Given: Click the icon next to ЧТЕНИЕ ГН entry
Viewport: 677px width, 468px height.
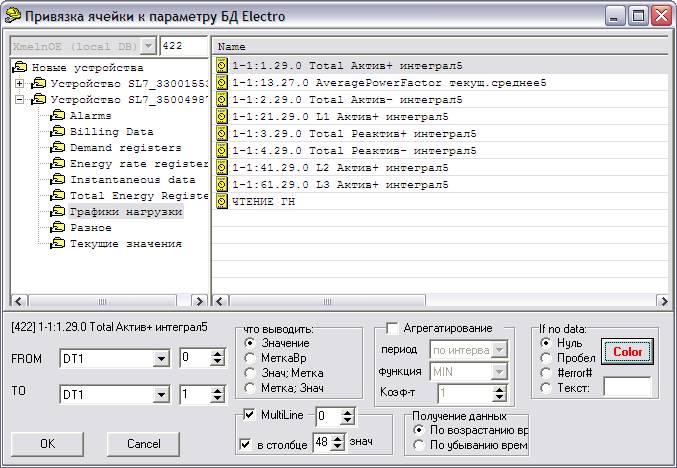Looking at the screenshot, I should [222, 202].
